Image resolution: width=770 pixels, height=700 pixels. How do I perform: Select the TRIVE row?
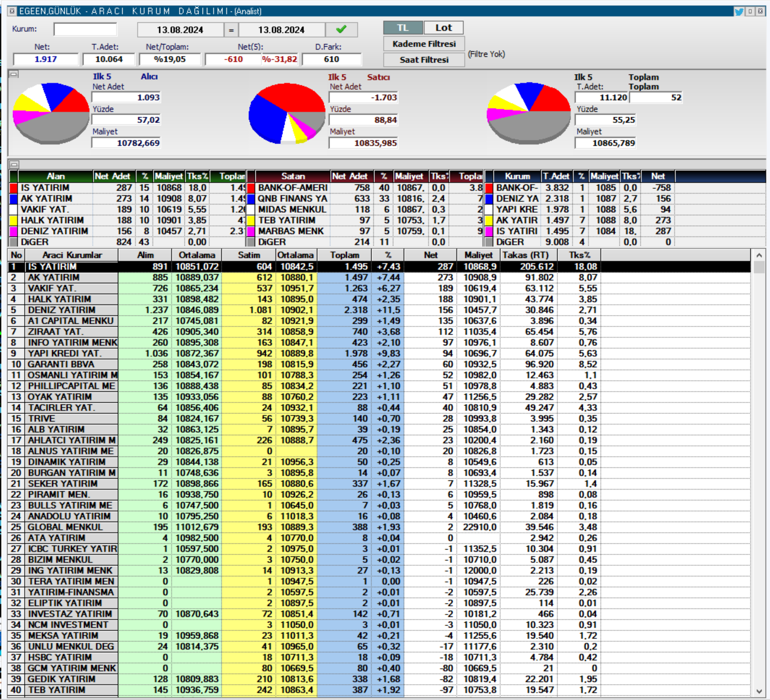(x=379, y=419)
